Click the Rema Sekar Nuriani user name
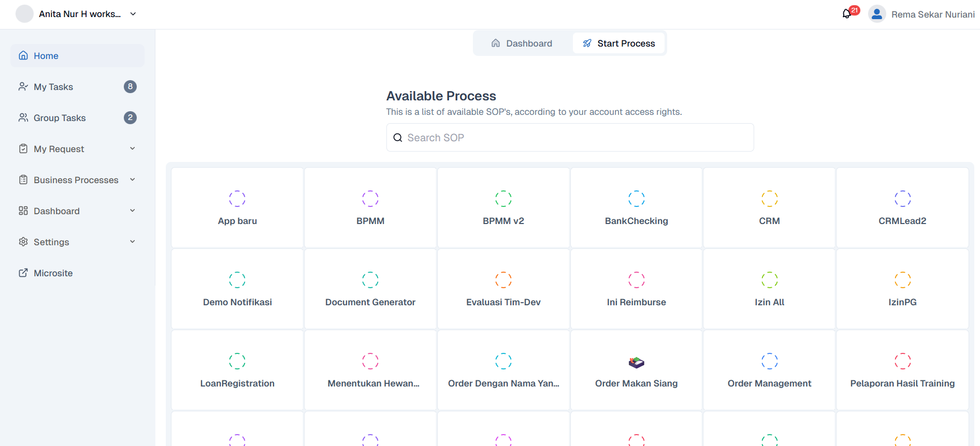This screenshot has height=446, width=980. pyautogui.click(x=933, y=14)
